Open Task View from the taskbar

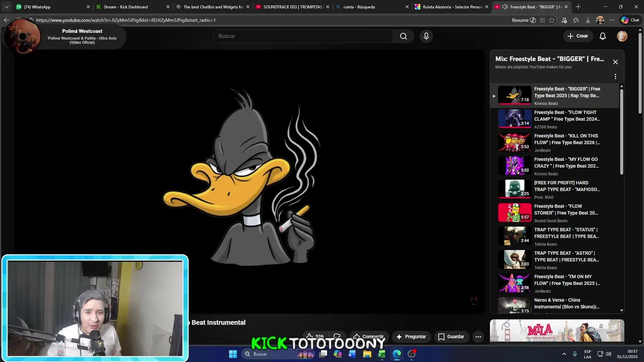[324, 354]
